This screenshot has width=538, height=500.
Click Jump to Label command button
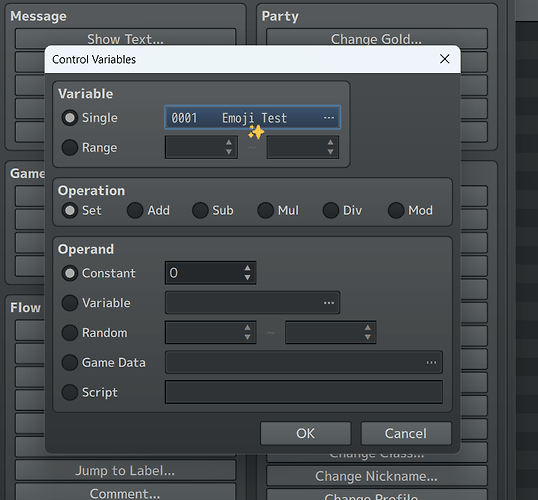tap(126, 470)
